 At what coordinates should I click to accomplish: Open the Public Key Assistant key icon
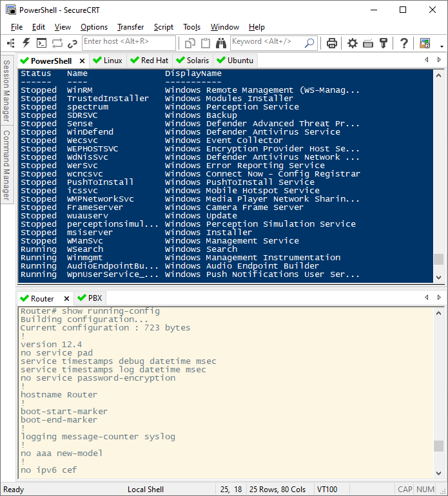pos(384,43)
